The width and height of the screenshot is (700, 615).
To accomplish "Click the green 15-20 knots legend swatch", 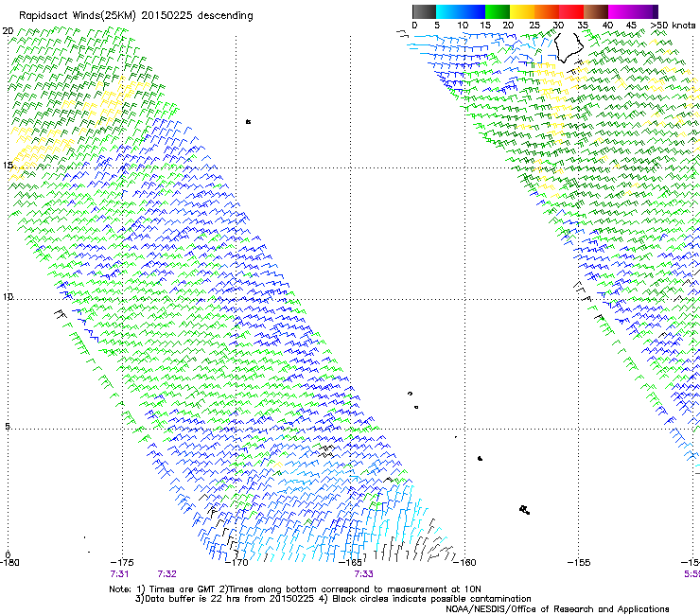I will click(x=498, y=11).
